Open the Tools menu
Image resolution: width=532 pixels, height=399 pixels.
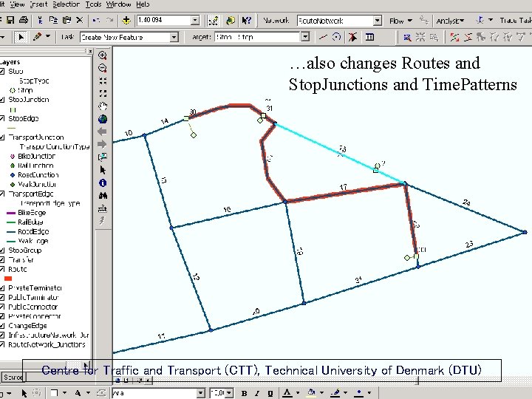(x=93, y=4)
